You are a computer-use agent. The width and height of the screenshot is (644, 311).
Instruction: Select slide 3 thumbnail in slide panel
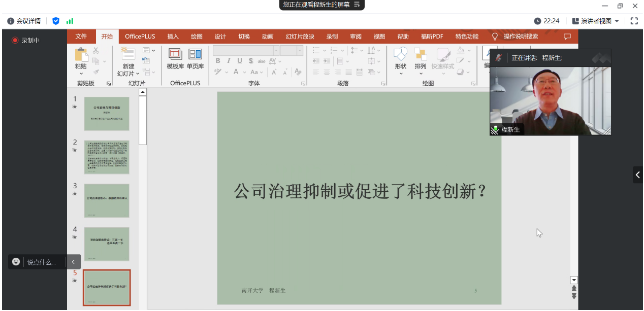pyautogui.click(x=107, y=200)
